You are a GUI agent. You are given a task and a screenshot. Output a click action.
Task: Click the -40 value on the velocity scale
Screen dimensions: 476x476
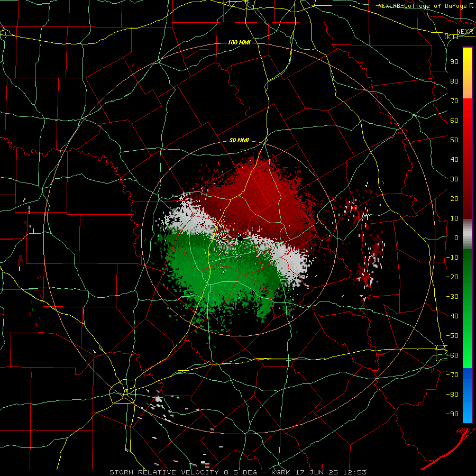pyautogui.click(x=452, y=316)
